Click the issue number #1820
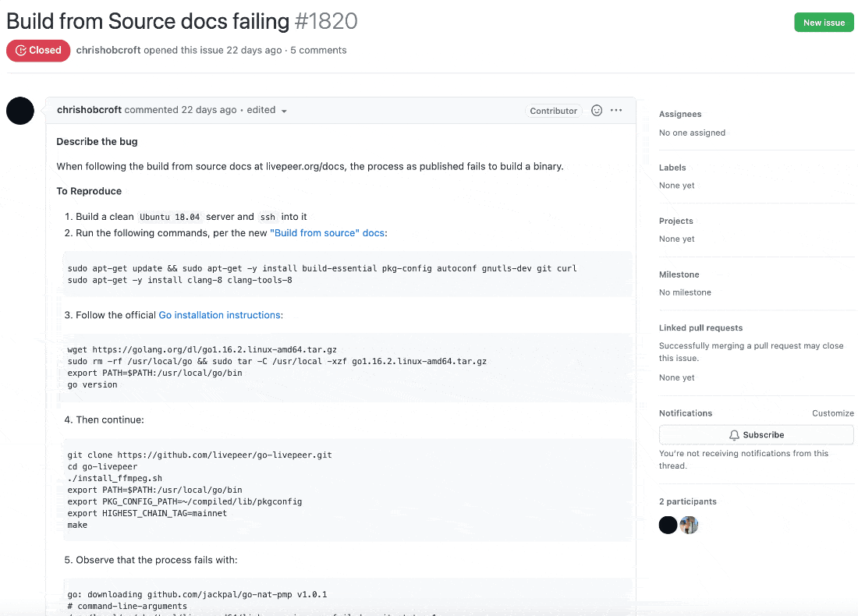 click(x=326, y=21)
